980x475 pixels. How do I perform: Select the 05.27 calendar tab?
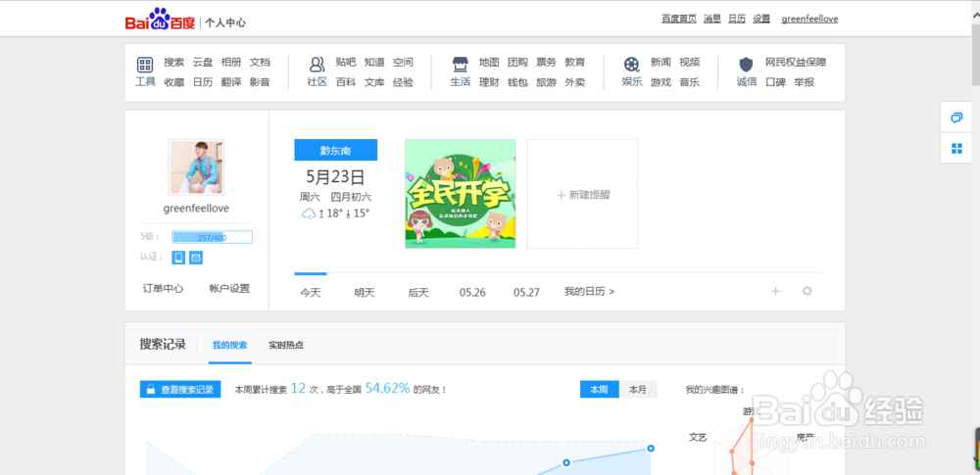coord(527,292)
